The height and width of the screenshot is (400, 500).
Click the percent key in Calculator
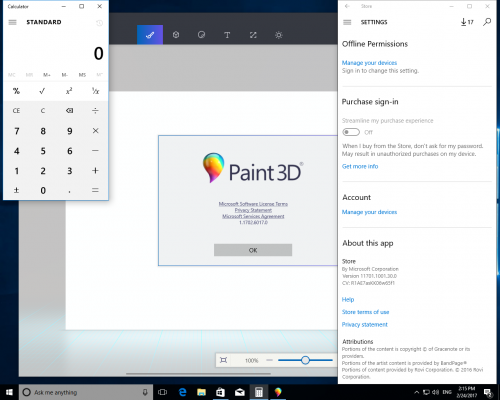click(x=16, y=91)
